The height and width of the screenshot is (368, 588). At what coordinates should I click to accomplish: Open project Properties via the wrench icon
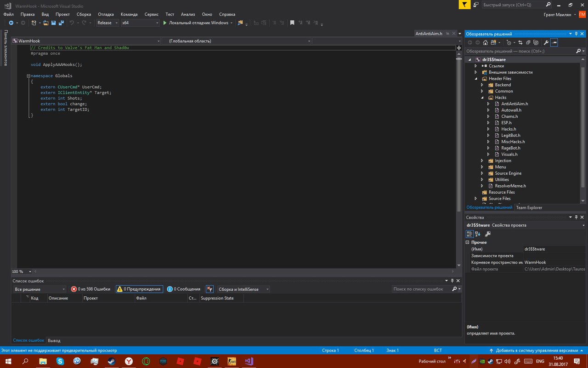pos(546,43)
